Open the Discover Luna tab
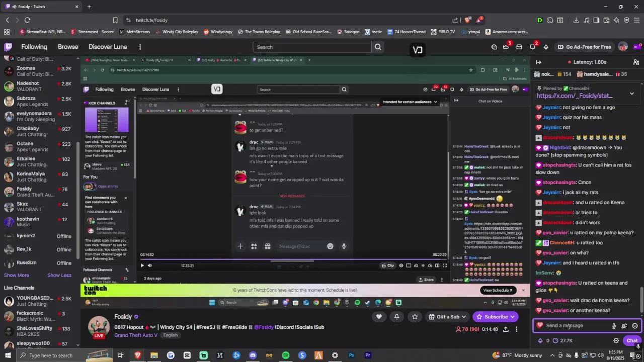644x362 pixels. click(108, 47)
